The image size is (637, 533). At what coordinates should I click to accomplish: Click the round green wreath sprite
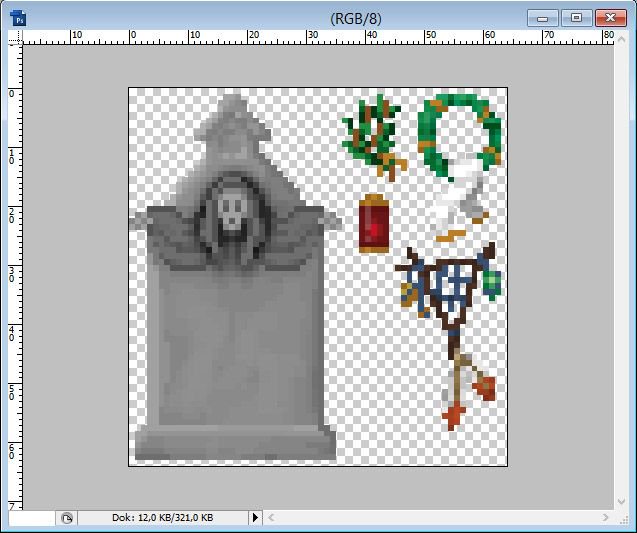pyautogui.click(x=459, y=136)
